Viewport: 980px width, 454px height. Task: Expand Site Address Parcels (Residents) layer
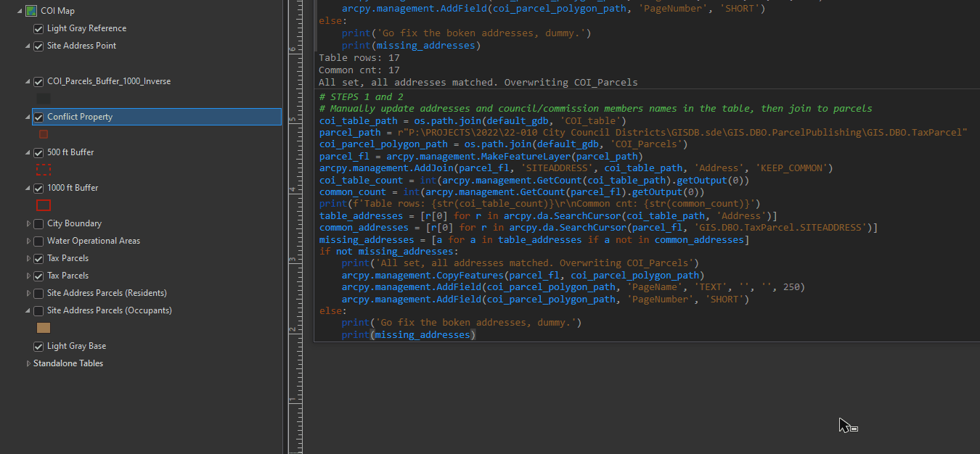28,294
